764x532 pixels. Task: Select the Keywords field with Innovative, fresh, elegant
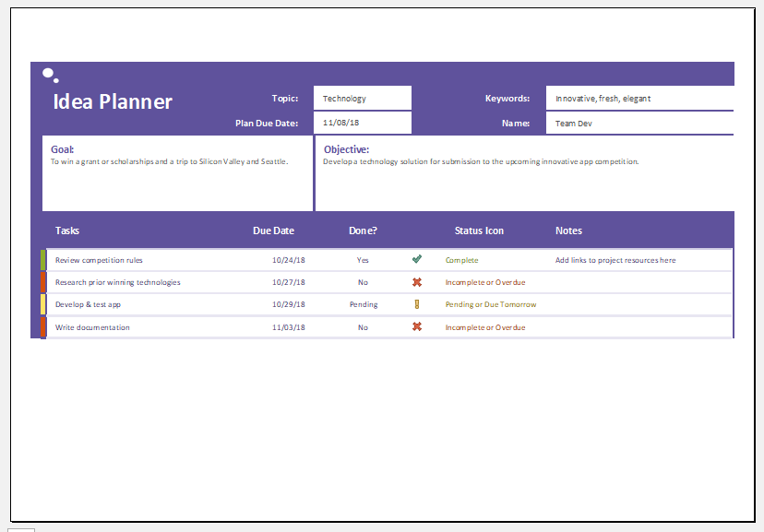pyautogui.click(x=639, y=98)
